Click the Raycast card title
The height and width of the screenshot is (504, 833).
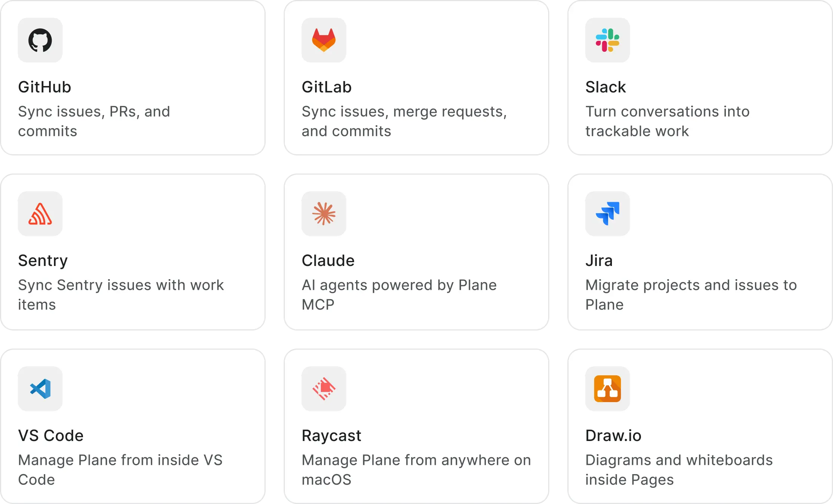coord(332,436)
